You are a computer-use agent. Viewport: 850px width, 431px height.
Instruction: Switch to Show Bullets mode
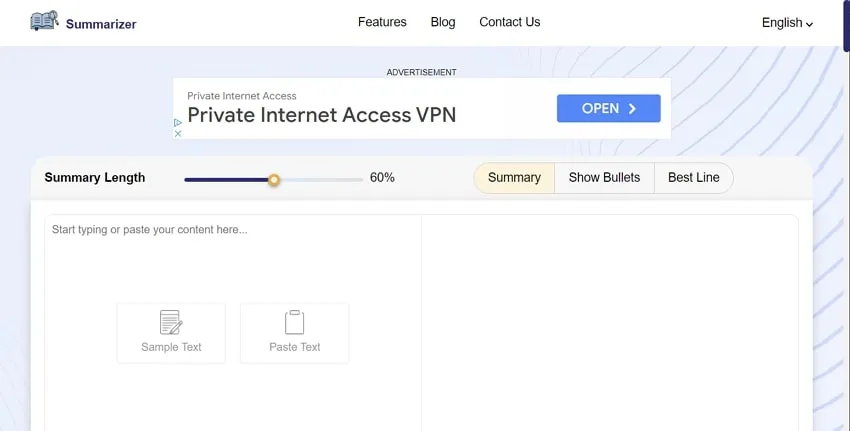pyautogui.click(x=604, y=178)
